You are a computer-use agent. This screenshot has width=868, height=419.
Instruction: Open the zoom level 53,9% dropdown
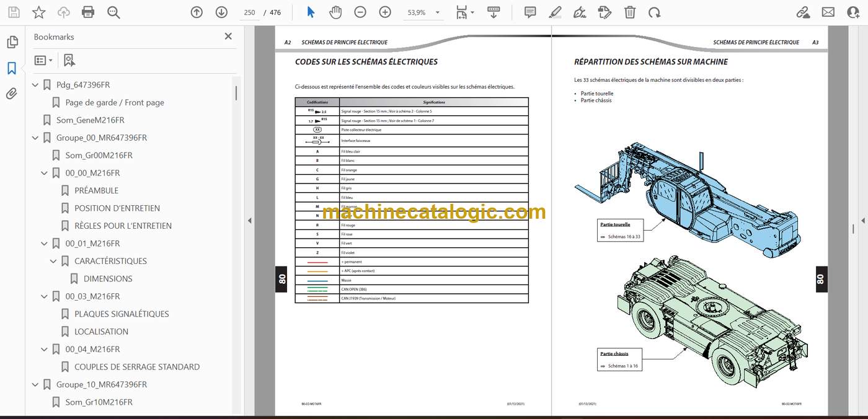tap(424, 12)
